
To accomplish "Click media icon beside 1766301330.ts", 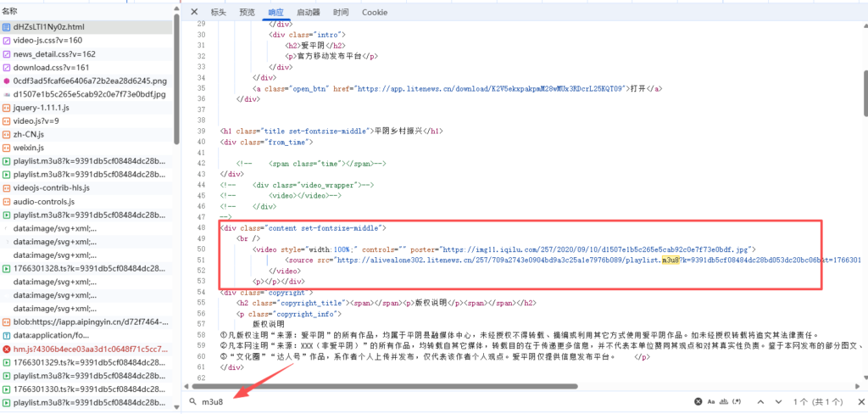I will pyautogui.click(x=7, y=389).
